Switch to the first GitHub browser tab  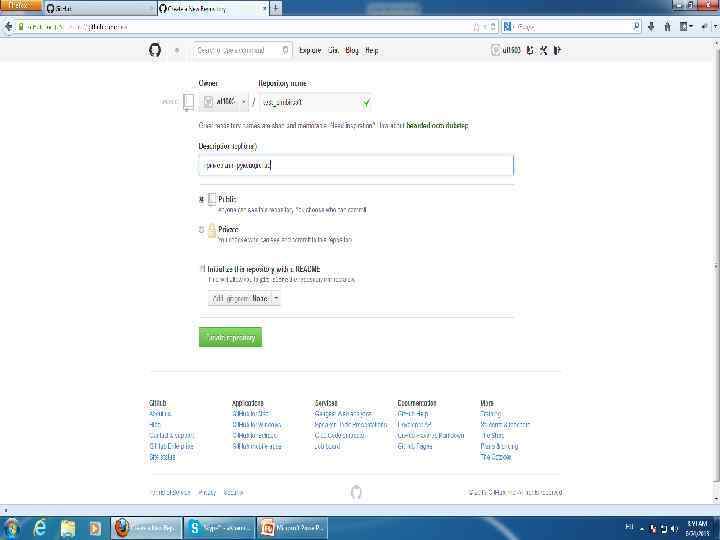tap(101, 8)
